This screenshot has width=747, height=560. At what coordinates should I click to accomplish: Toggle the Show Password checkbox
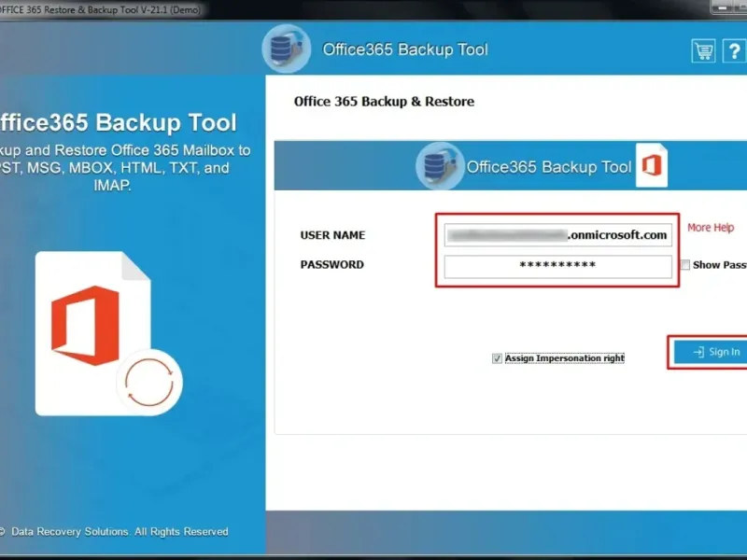[685, 265]
